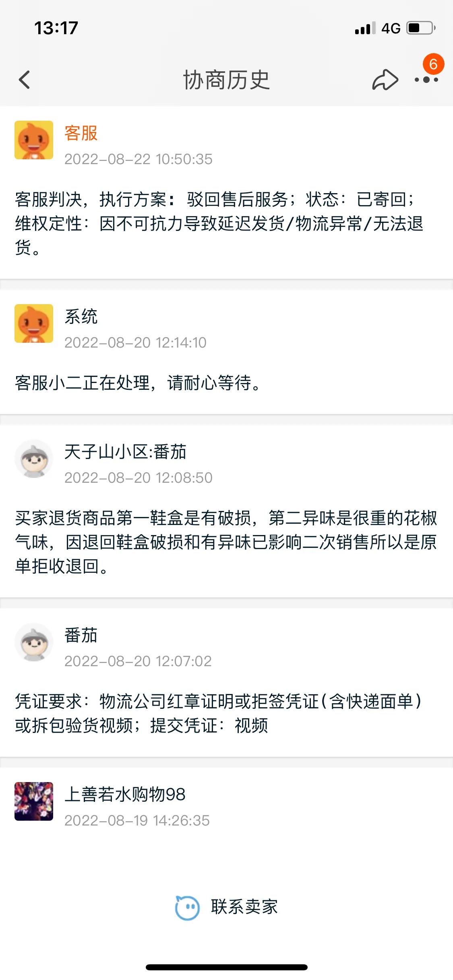
Task: Open the three-dot more options menu
Action: pyautogui.click(x=427, y=80)
